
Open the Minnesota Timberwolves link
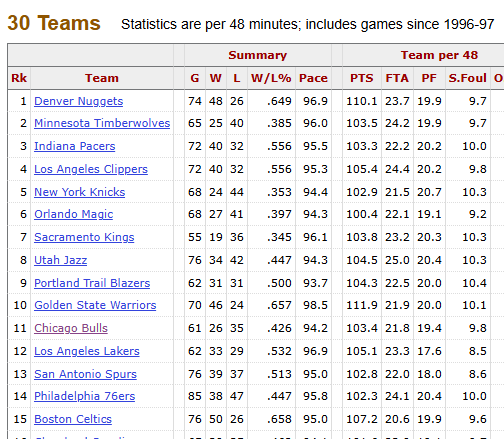[x=102, y=123]
